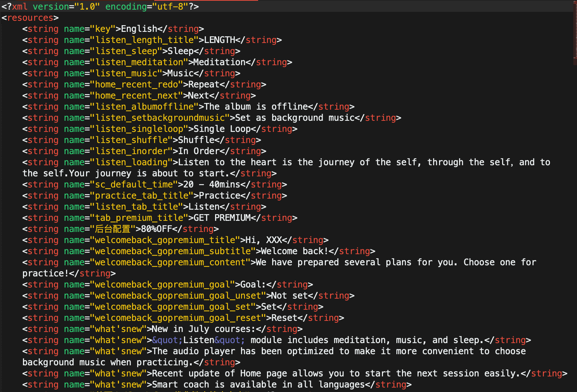
Task: Click the version value "1.0"
Action: [x=88, y=7]
